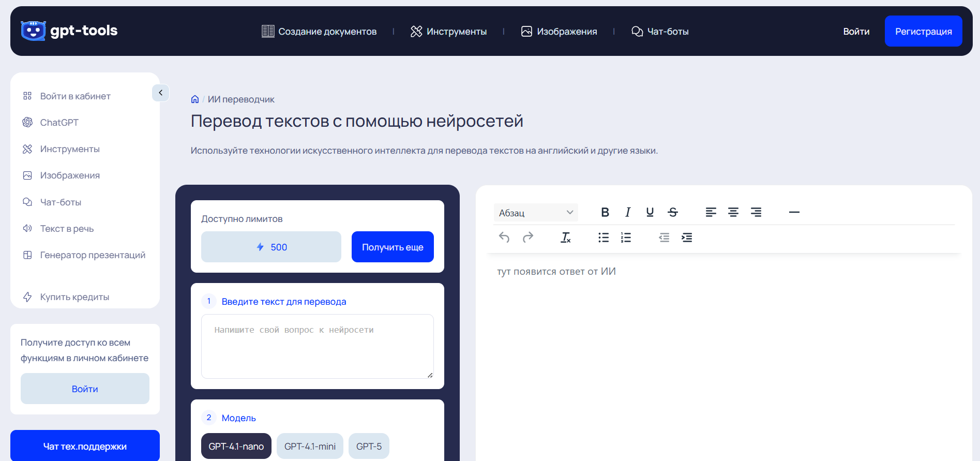
Task: Click the Получить еще button
Action: pos(393,247)
